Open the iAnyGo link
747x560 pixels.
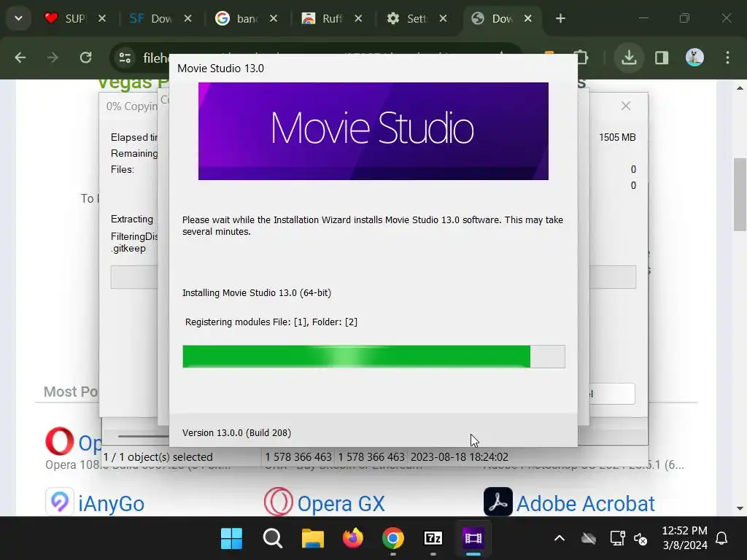(x=111, y=504)
